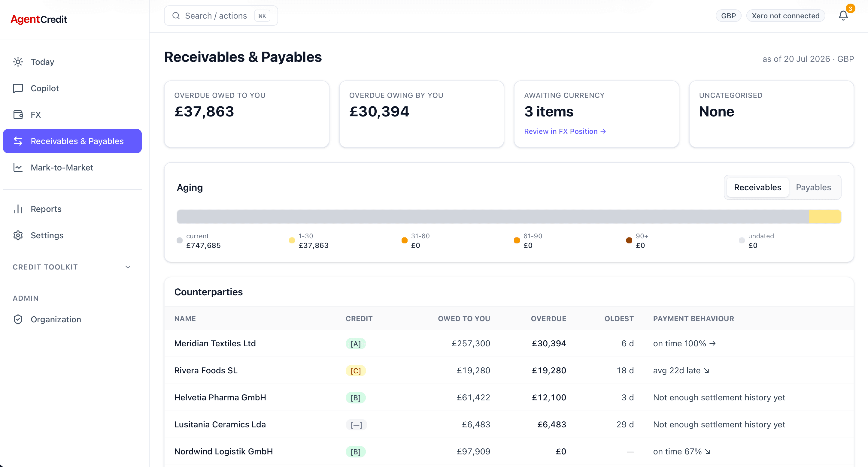868x467 pixels.
Task: Open Settings page
Action: [x=72, y=235]
